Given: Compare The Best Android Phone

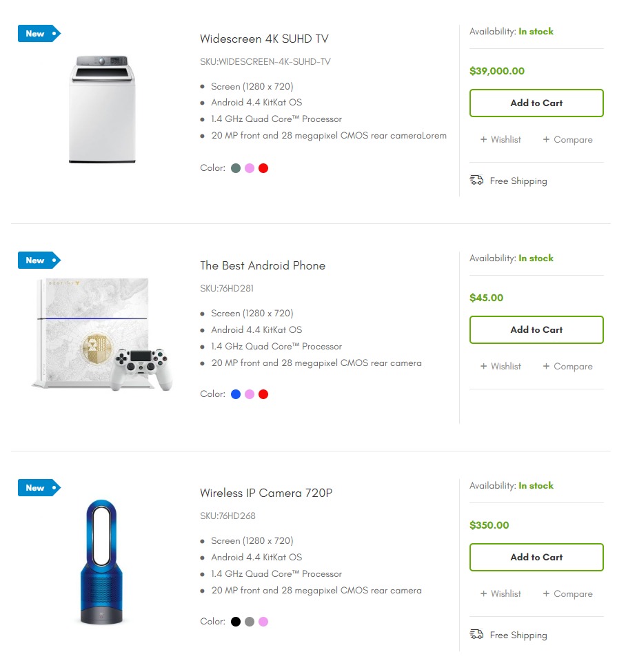Looking at the screenshot, I should tap(568, 367).
